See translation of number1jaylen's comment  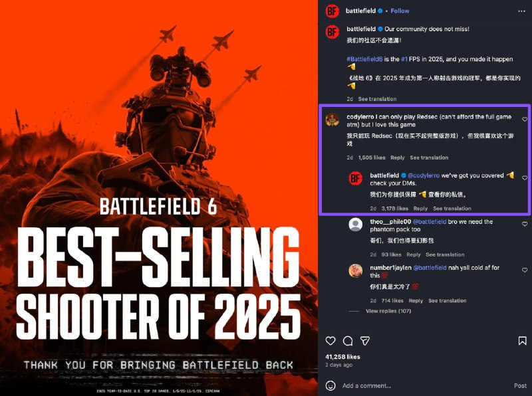pos(447,301)
